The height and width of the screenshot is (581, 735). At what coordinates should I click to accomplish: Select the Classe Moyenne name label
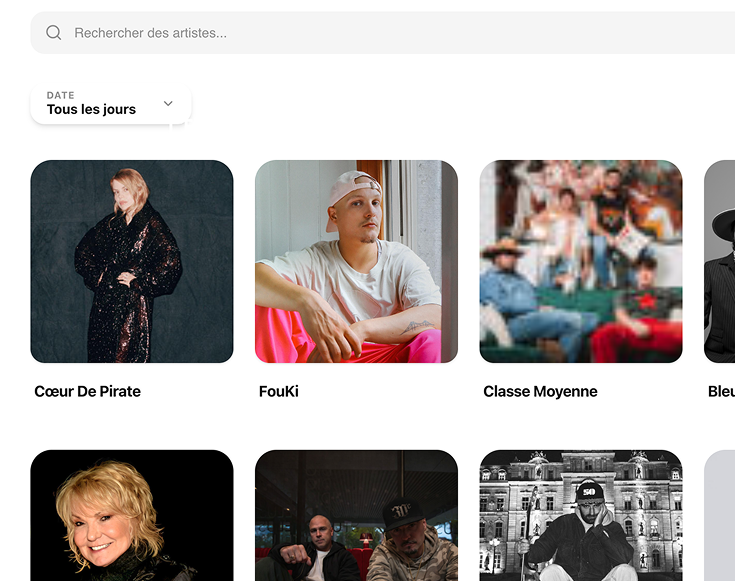point(540,391)
